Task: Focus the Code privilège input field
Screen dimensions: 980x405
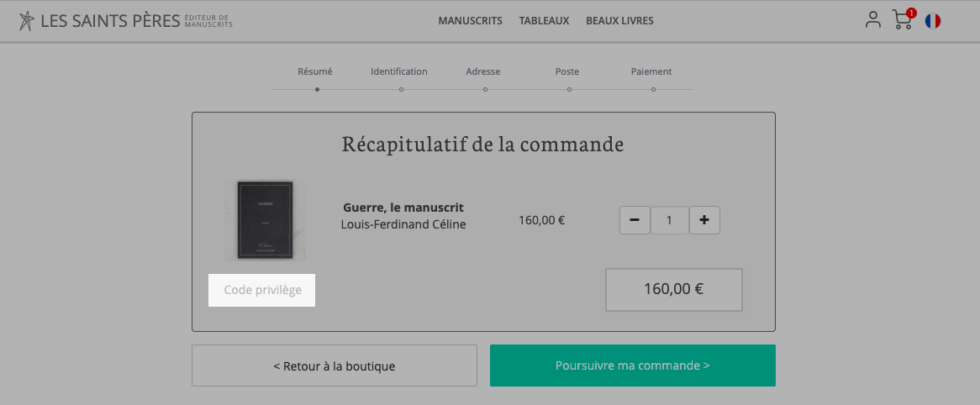Action: click(x=262, y=290)
